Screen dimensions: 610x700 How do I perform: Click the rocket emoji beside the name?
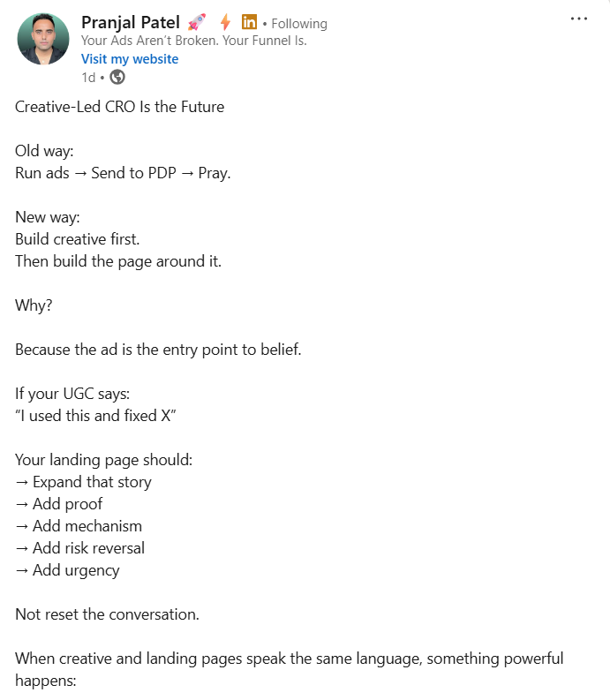197,23
